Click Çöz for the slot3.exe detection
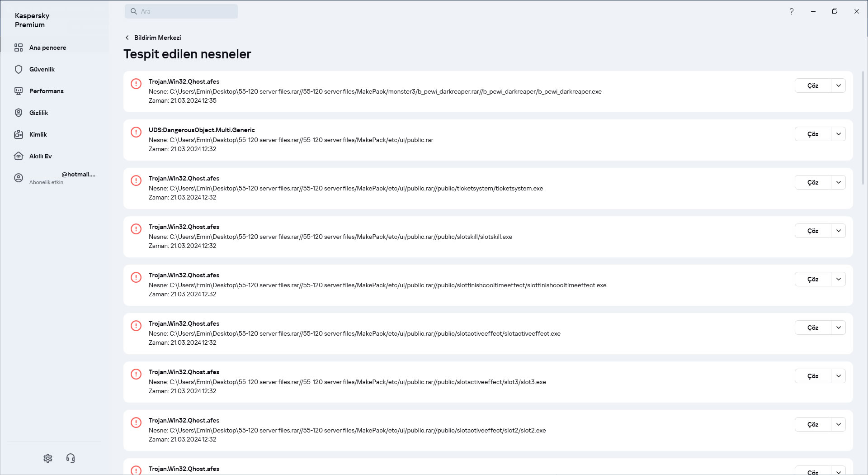This screenshot has width=868, height=475. [x=813, y=376]
